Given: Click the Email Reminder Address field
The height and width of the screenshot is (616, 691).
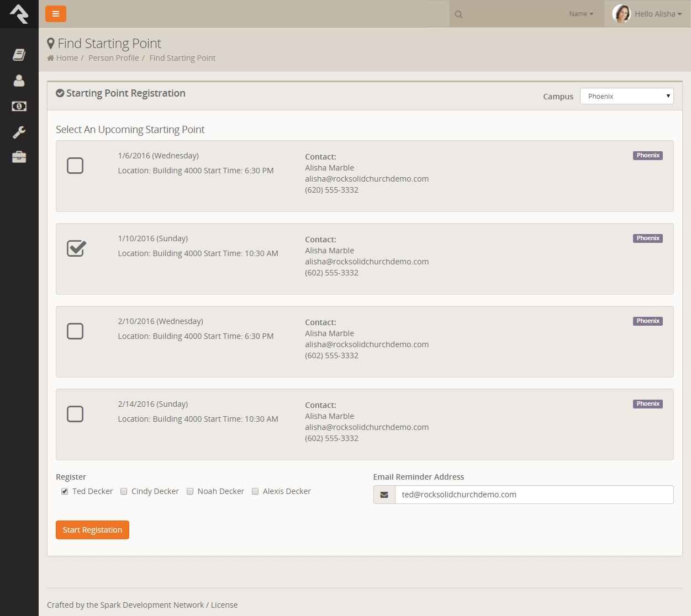Looking at the screenshot, I should click(x=534, y=495).
